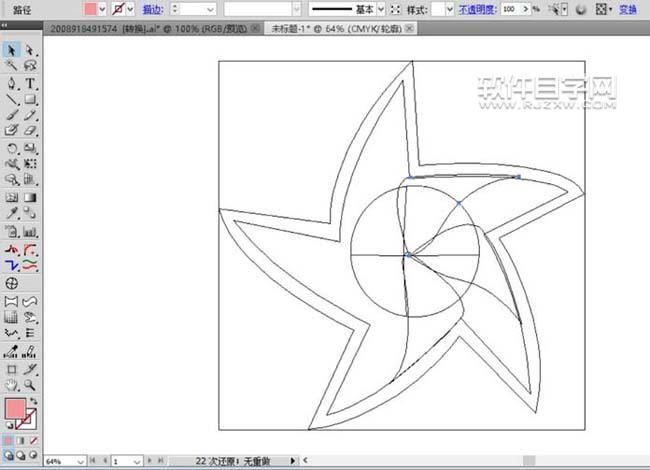This screenshot has width=650, height=470.
Task: Select the Scale tool
Action: [29, 148]
